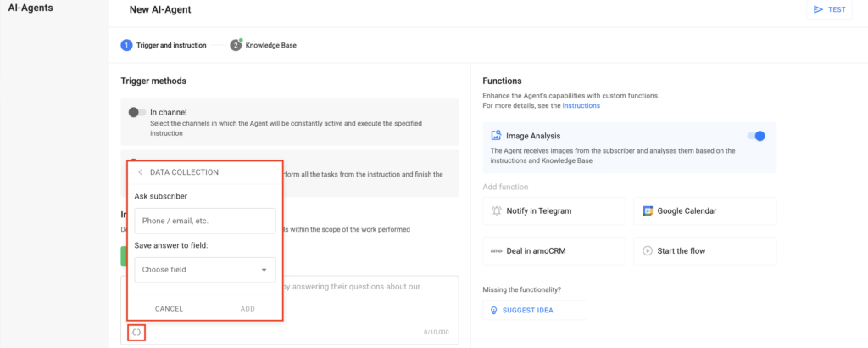Disable the Image Analysis toggle
This screenshot has width=868, height=348.
755,136
